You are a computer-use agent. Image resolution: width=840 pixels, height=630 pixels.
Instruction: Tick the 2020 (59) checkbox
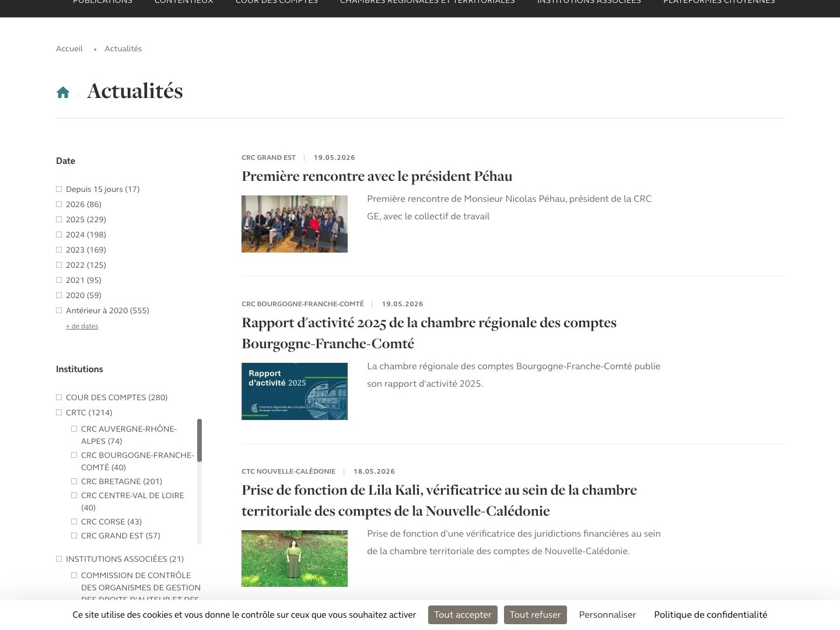pos(59,295)
